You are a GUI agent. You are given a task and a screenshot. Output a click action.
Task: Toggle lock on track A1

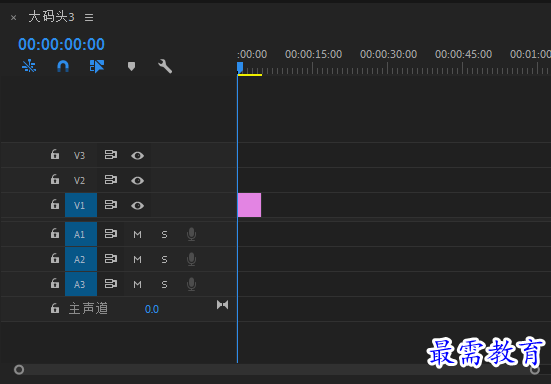[x=55, y=233]
